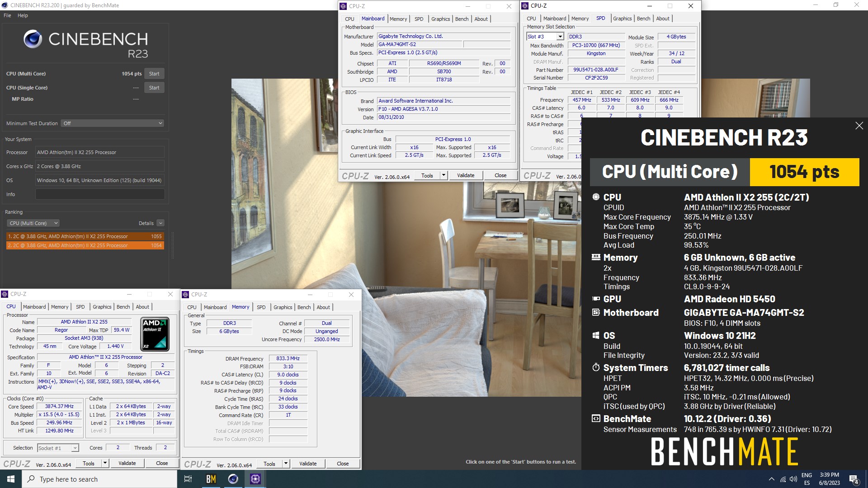Select first ranking row scoring 1055

[x=85, y=236]
